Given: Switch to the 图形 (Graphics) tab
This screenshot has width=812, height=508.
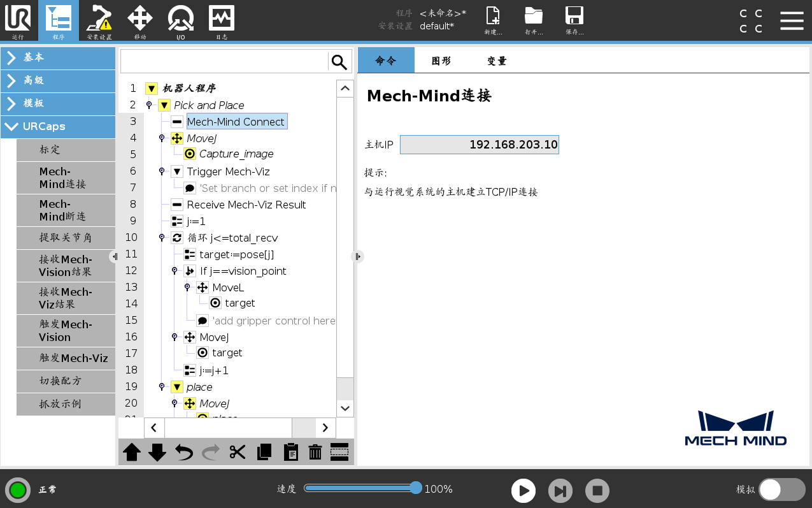Looking at the screenshot, I should (441, 61).
